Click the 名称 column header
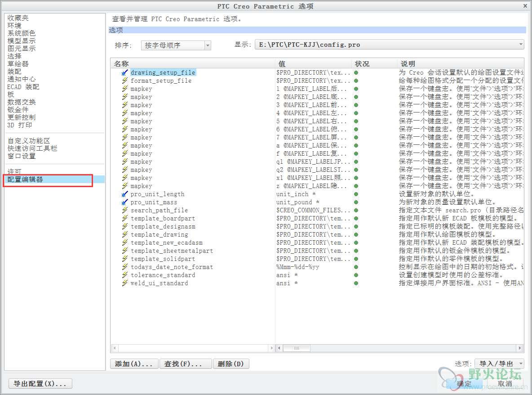Screen dimensions: 532x395 (x=193, y=63)
